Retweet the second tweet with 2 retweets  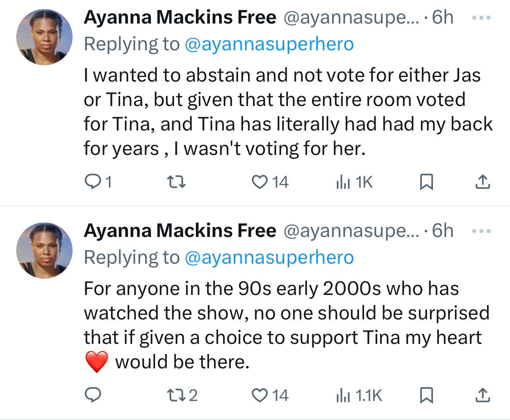pyautogui.click(x=182, y=395)
